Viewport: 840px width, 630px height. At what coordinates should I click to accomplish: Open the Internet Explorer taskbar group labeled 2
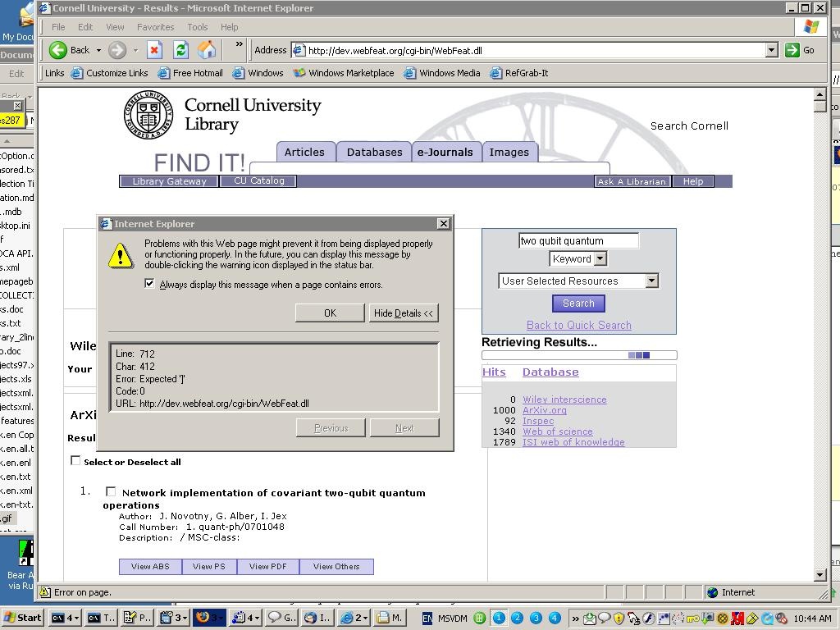click(x=353, y=618)
